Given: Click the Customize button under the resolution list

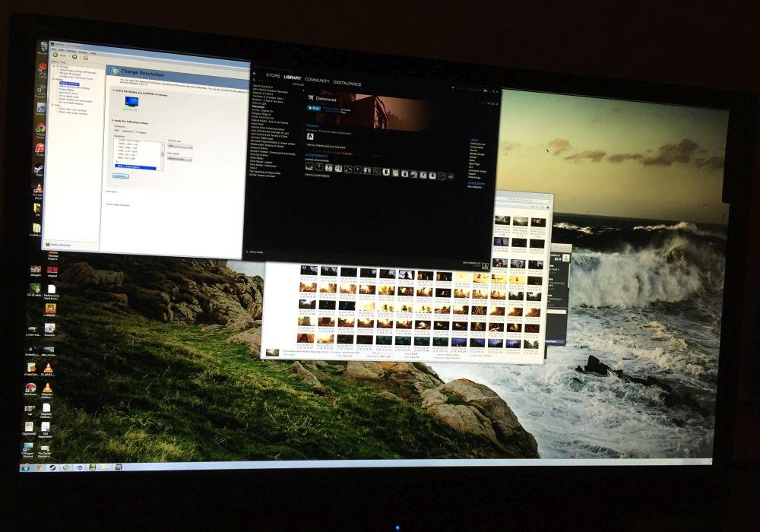Looking at the screenshot, I should pos(120,176).
